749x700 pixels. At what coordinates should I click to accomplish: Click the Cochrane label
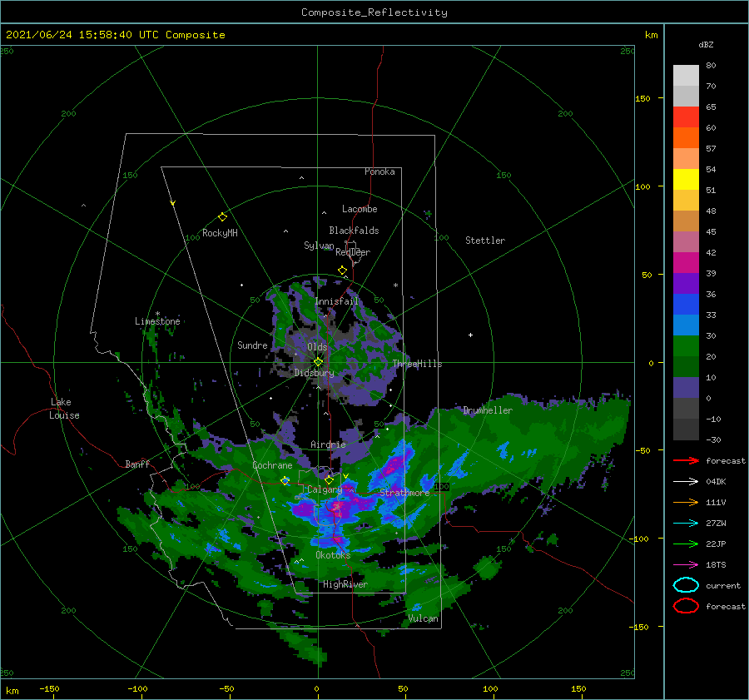pos(272,465)
